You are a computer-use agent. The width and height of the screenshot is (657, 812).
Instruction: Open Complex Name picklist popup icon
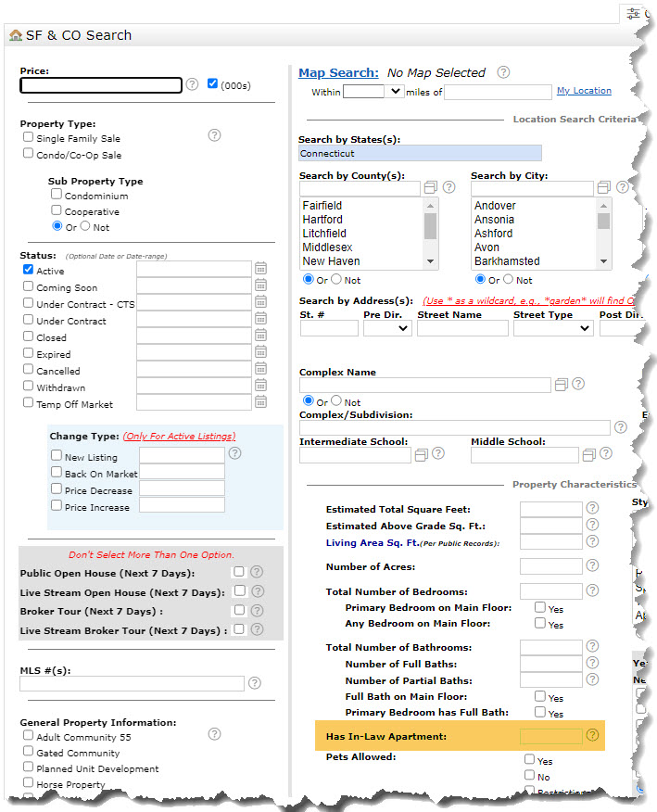[562, 385]
